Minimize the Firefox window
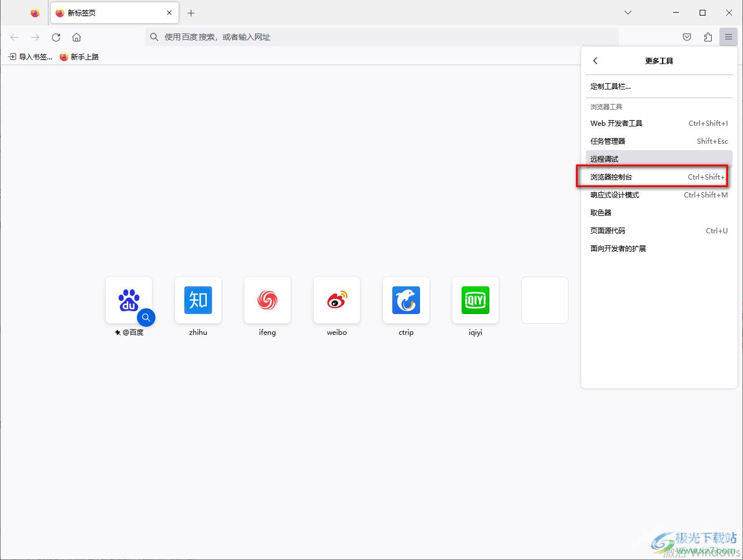The height and width of the screenshot is (560, 743). click(x=676, y=13)
